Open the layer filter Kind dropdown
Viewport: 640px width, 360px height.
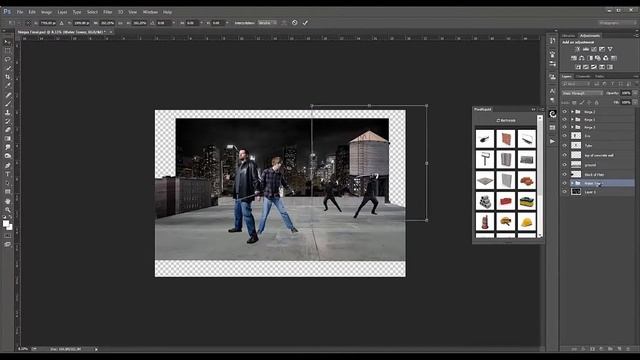576,84
